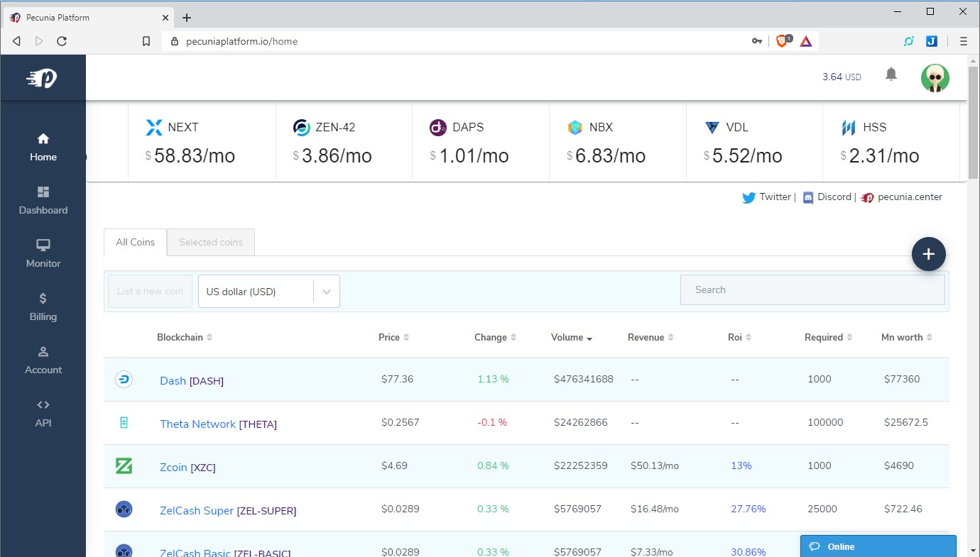Image resolution: width=980 pixels, height=557 pixels.
Task: Click the 27.76% Roi for ZelCash Super
Action: tap(748, 509)
